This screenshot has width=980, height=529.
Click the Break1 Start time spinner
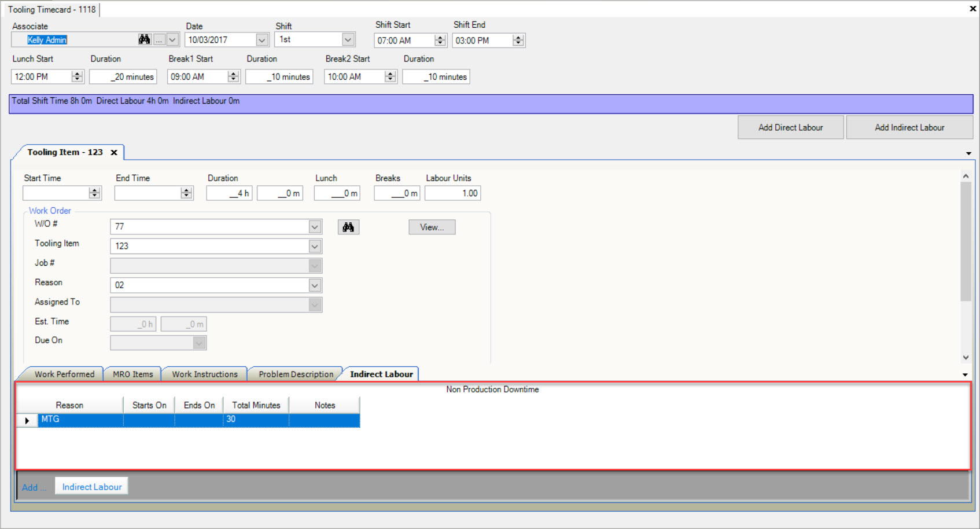pyautogui.click(x=233, y=76)
